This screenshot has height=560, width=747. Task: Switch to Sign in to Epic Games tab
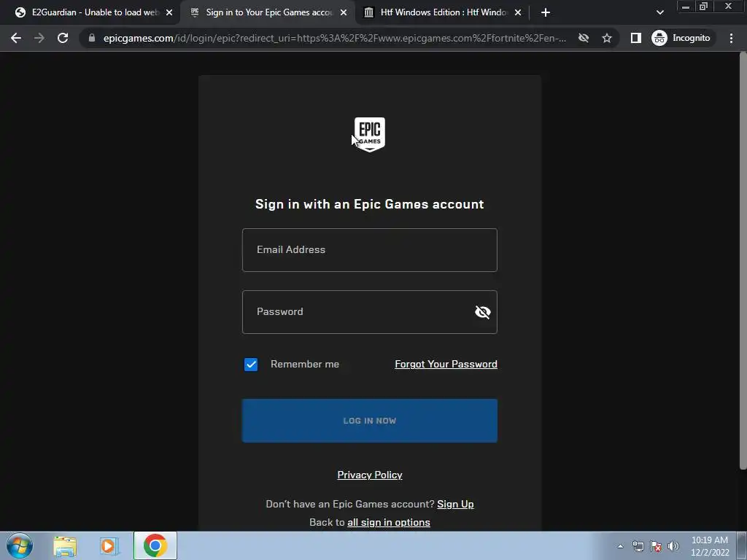pyautogui.click(x=268, y=12)
